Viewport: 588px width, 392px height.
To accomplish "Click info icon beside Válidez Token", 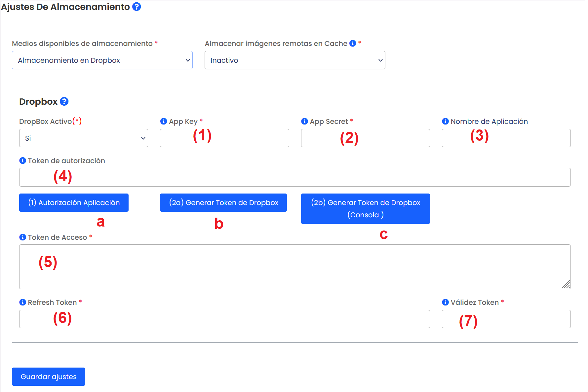I will pyautogui.click(x=445, y=302).
